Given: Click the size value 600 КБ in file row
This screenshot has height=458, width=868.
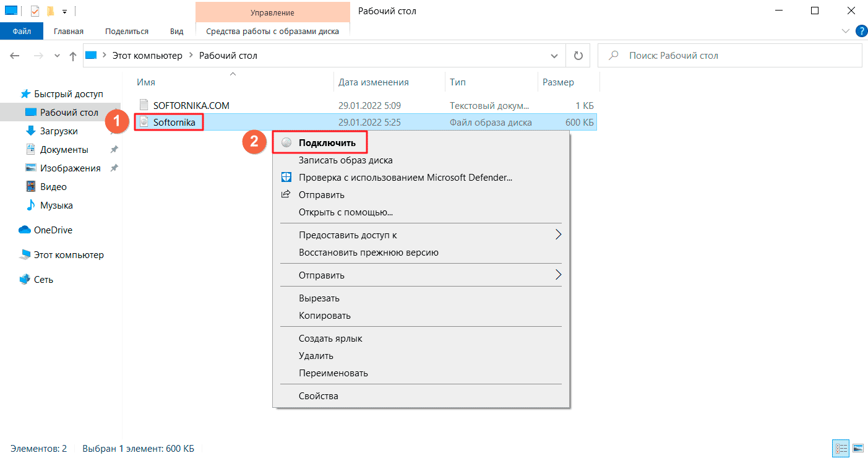Looking at the screenshot, I should click(580, 123).
